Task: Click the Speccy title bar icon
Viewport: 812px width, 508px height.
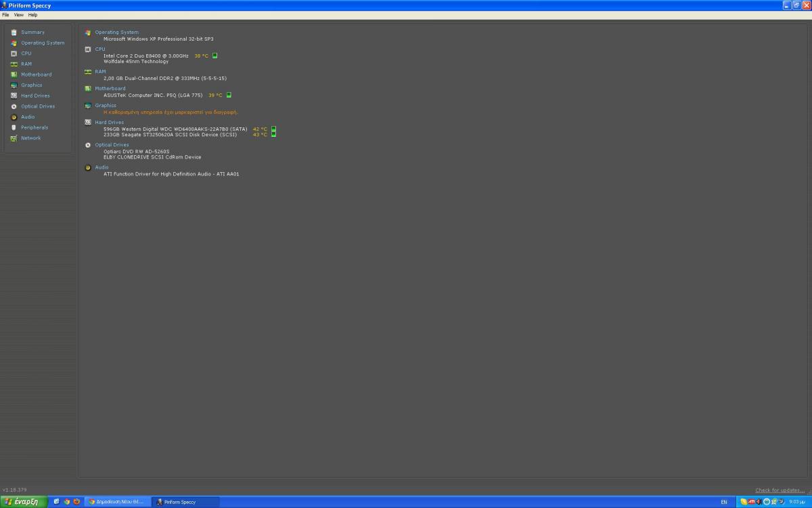Action: tap(5, 5)
